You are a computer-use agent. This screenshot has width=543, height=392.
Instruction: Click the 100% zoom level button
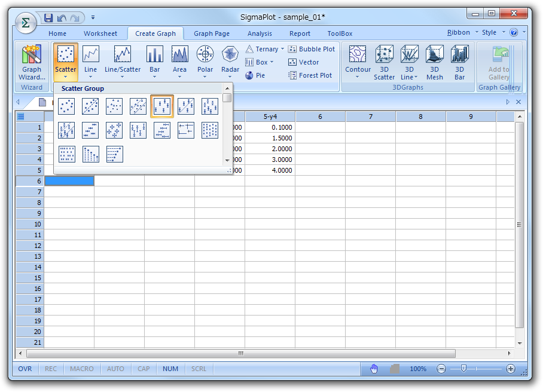tap(418, 369)
